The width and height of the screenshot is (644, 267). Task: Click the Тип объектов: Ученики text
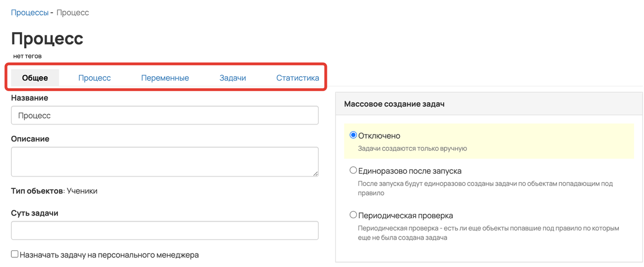(x=54, y=191)
